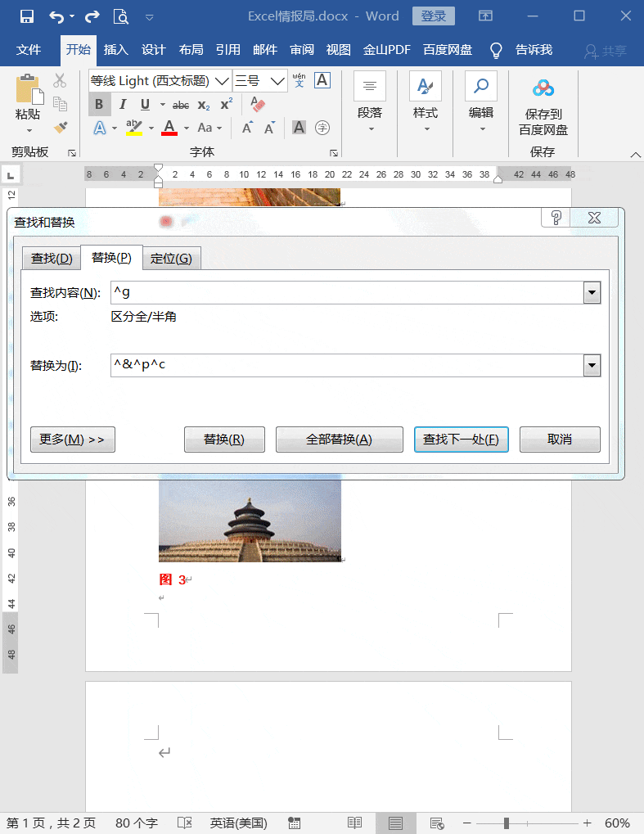Open the font name dropdown
This screenshot has height=834, width=644.
[x=221, y=81]
